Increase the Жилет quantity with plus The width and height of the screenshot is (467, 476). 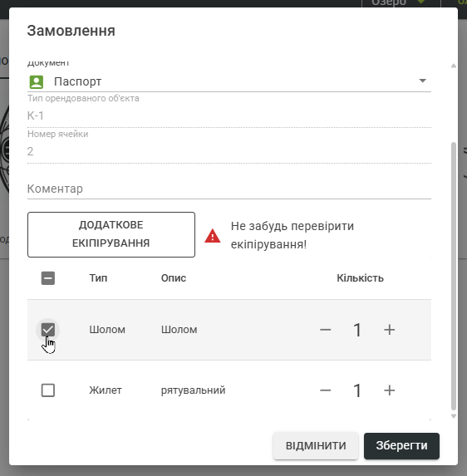(x=389, y=390)
